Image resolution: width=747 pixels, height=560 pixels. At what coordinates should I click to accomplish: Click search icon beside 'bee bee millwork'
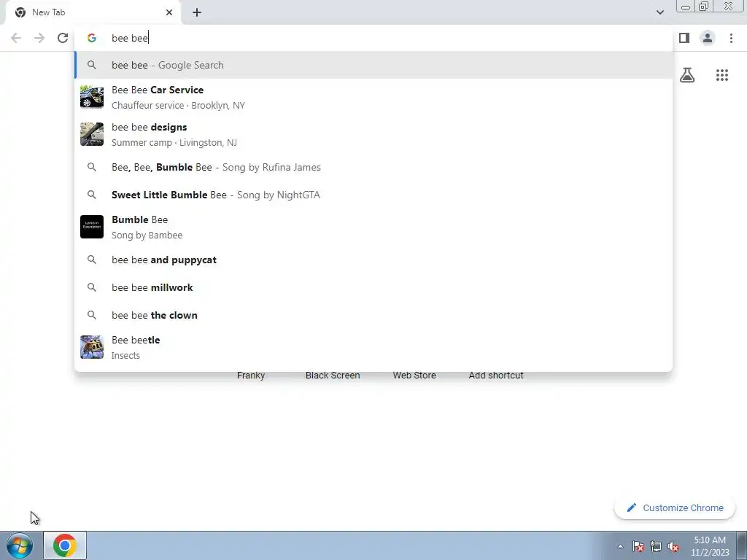pos(91,287)
